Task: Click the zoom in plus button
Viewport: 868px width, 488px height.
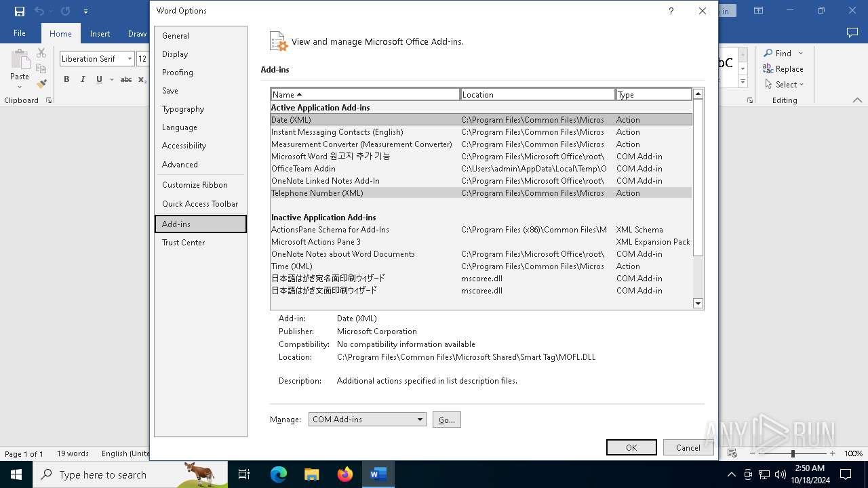Action: (x=832, y=453)
